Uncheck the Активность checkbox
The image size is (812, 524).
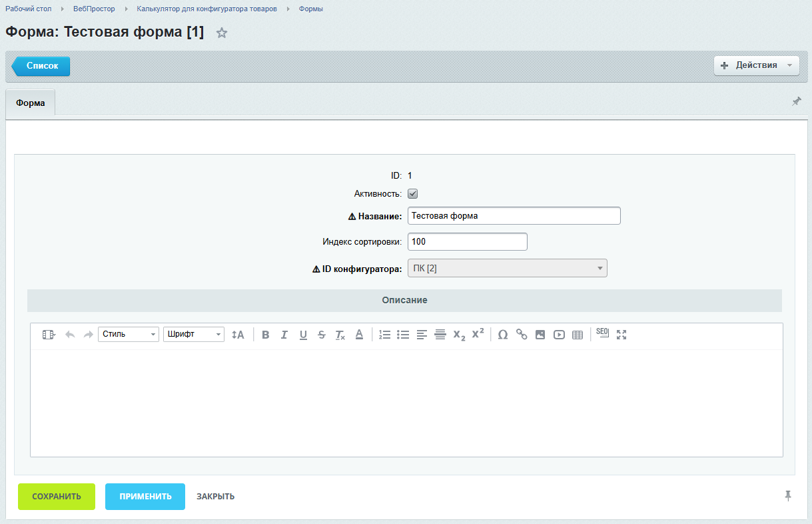tap(413, 194)
